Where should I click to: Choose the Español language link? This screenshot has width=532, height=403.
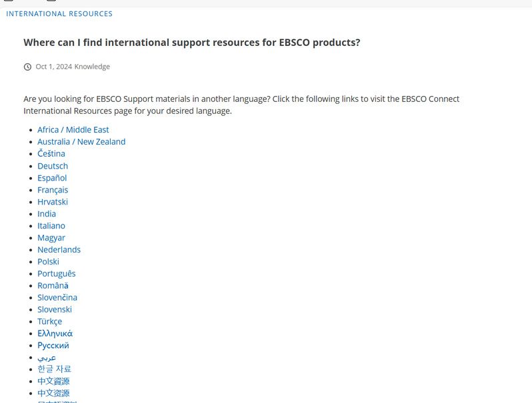[52, 178]
